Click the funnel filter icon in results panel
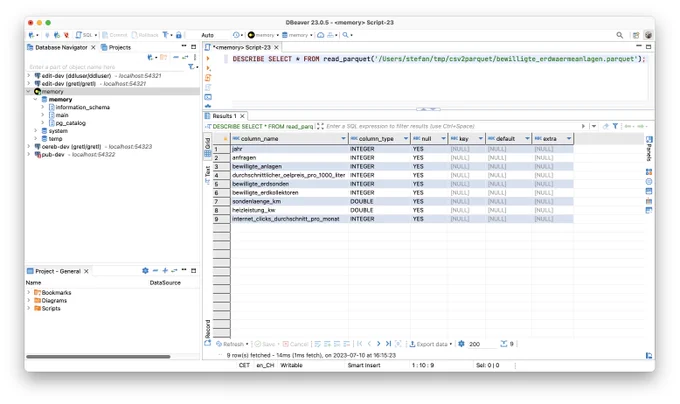The height and width of the screenshot is (404, 680). tap(615, 126)
